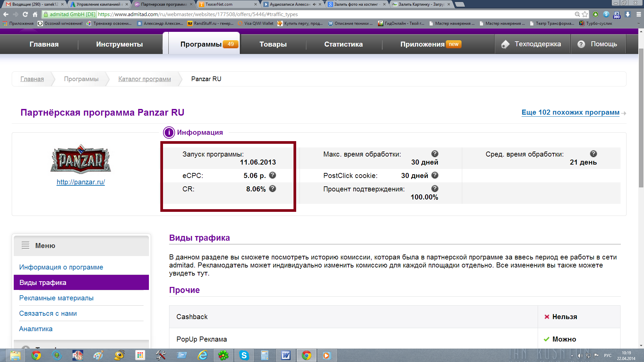Open the http://panzar.ru/ link
This screenshot has height=362, width=644.
[81, 182]
